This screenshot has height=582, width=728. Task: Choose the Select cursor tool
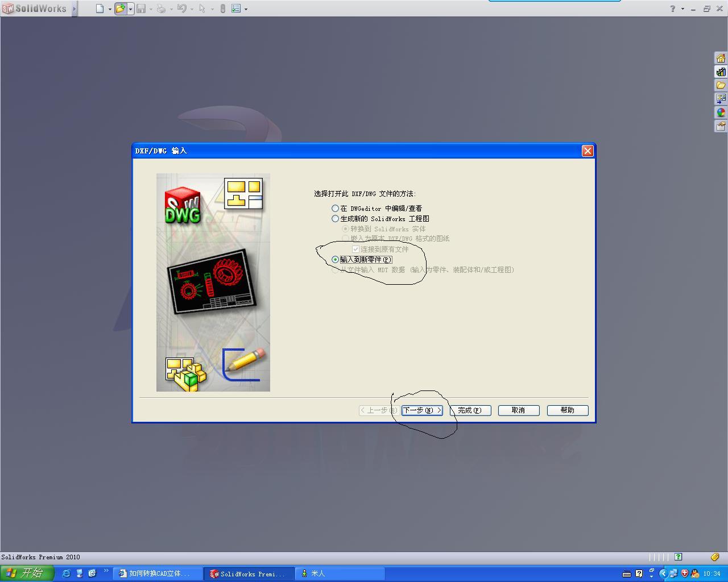(202, 9)
